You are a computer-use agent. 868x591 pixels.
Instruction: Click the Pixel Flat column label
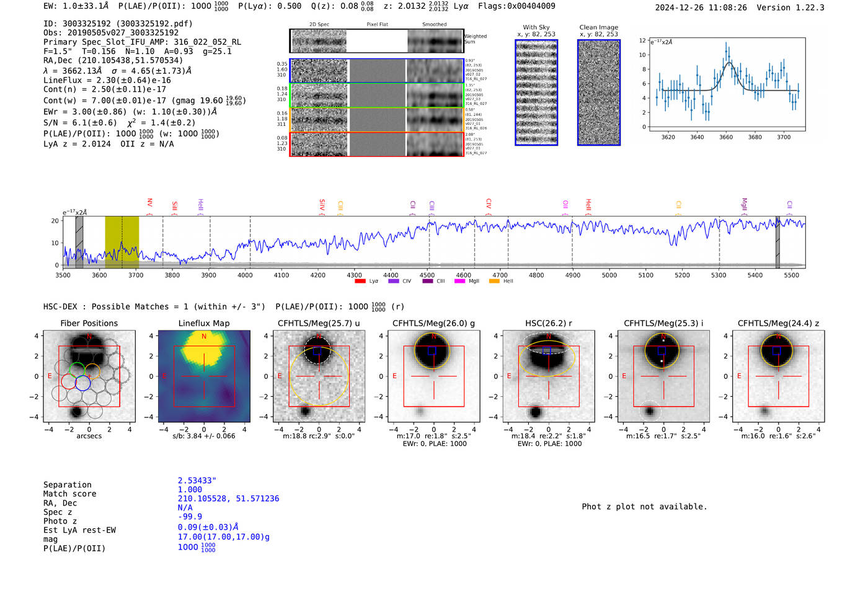[x=377, y=24]
